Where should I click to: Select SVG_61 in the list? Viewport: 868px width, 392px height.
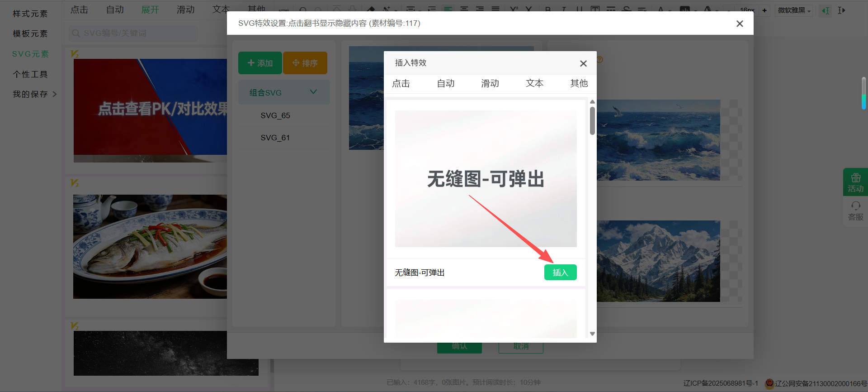click(x=275, y=138)
